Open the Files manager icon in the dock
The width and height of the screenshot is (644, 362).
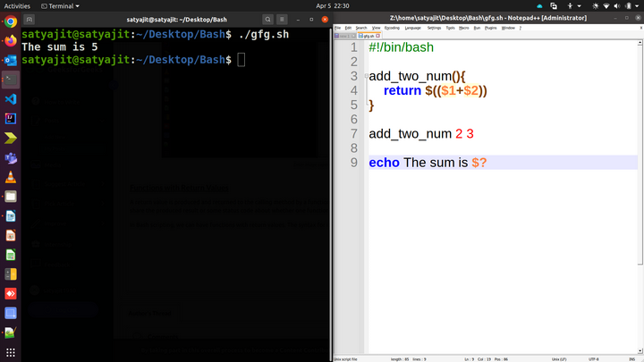11,197
